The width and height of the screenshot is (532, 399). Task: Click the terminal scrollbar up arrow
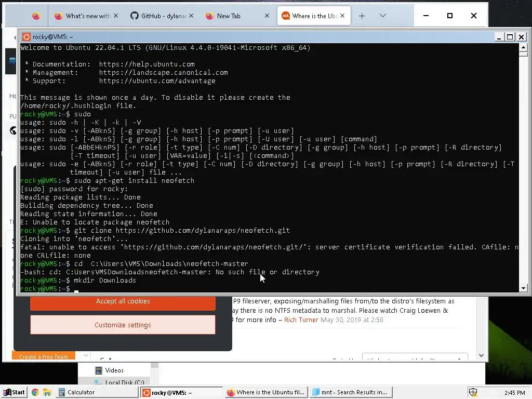pos(523,47)
